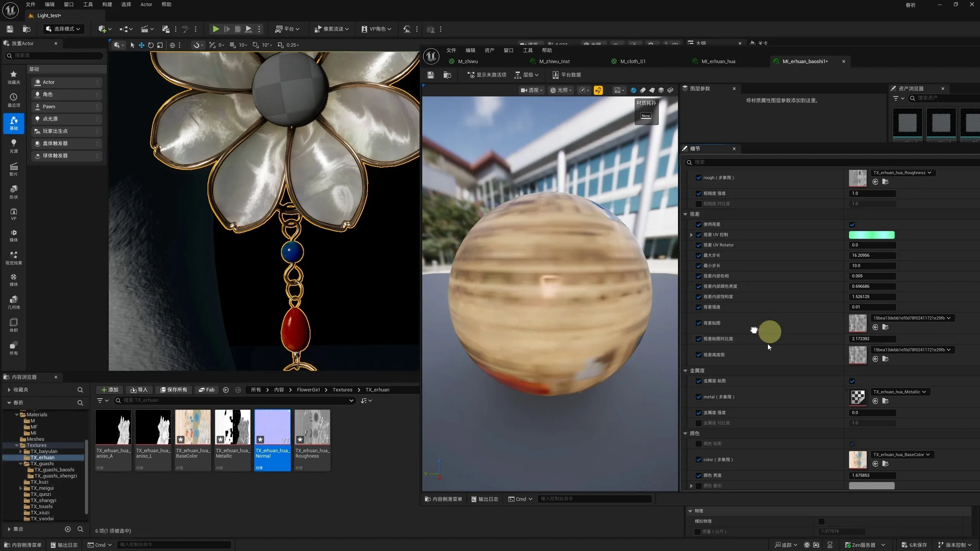This screenshot has height=551, width=980.
Task: Select the 光源 lights category icon
Action: point(14,146)
